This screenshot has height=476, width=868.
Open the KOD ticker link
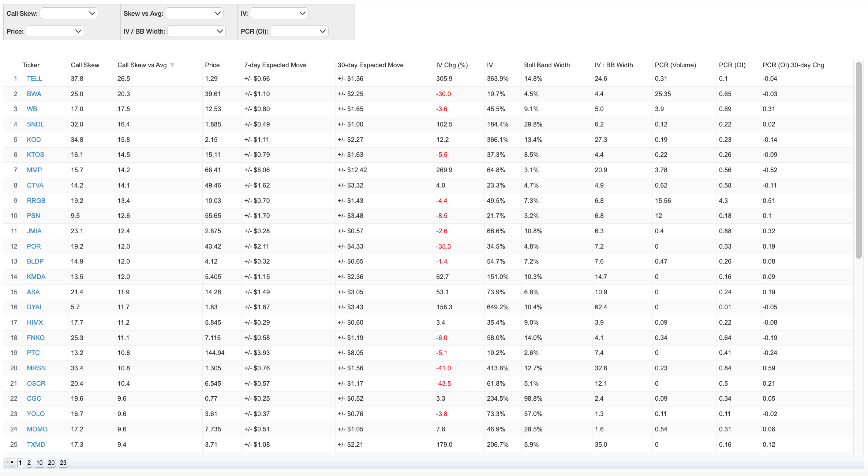click(x=34, y=140)
